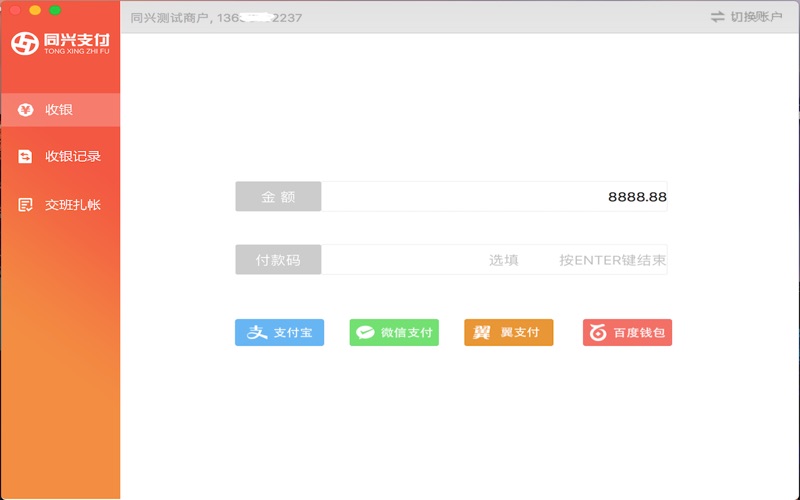This screenshot has height=500, width=800.
Task: Click the swap arrows icon beside 切换账户
Action: [717, 17]
